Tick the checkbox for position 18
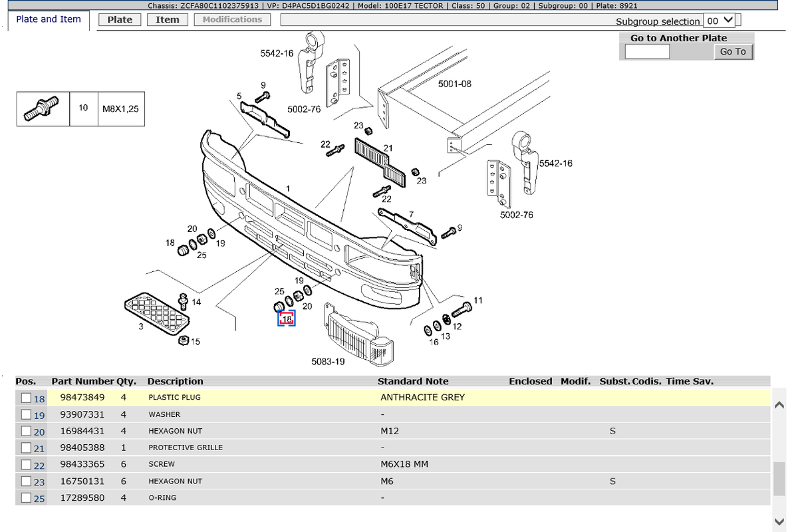This screenshot has width=796, height=532. [26, 398]
